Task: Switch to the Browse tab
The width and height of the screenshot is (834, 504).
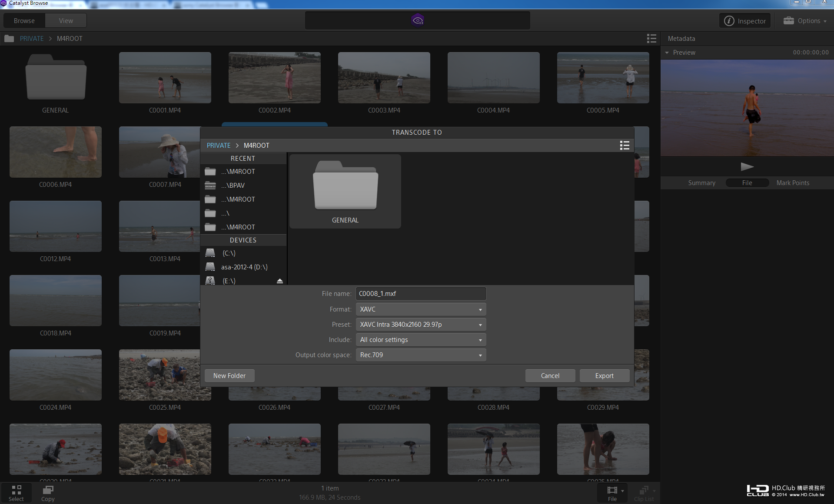Action: point(24,20)
